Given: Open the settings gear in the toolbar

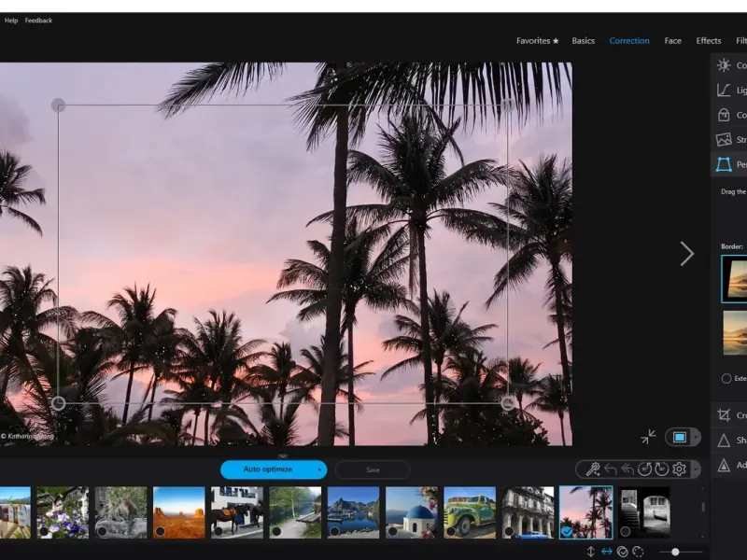Looking at the screenshot, I should [679, 469].
